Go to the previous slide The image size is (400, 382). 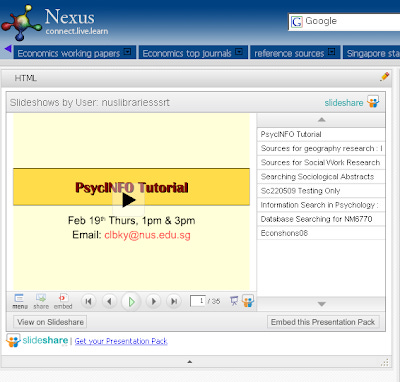tap(109, 301)
